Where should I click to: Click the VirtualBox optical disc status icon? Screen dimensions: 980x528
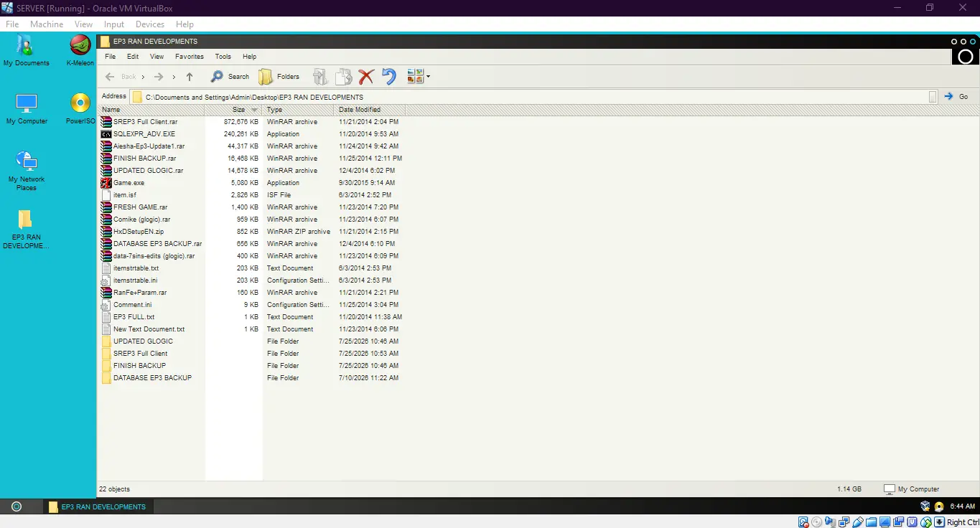(x=817, y=522)
